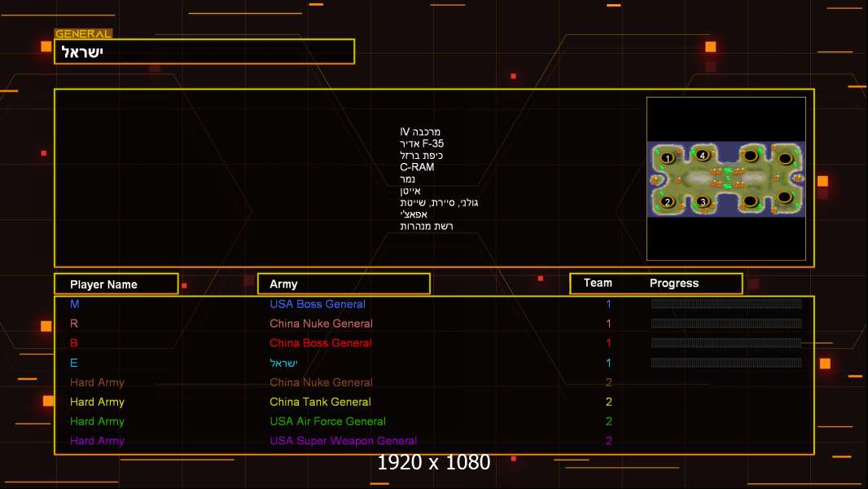
Task: Select the Hard Army name beside China Tank General
Action: coord(97,402)
